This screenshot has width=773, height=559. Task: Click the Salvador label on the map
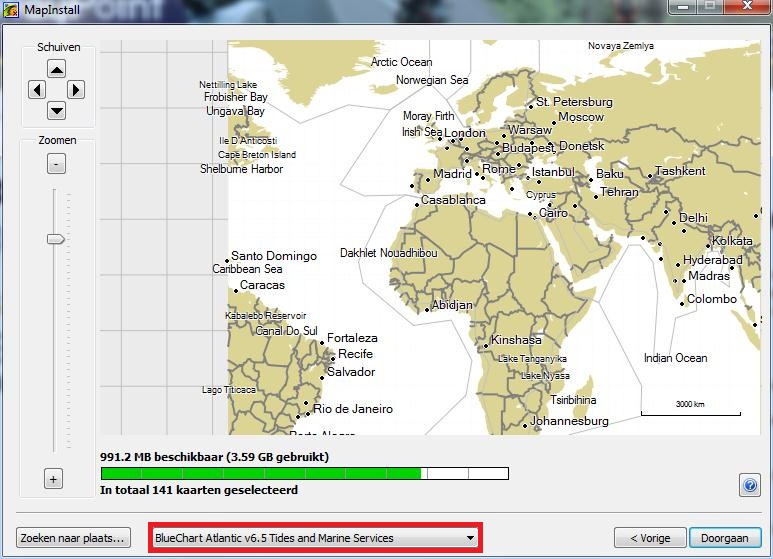click(x=351, y=372)
